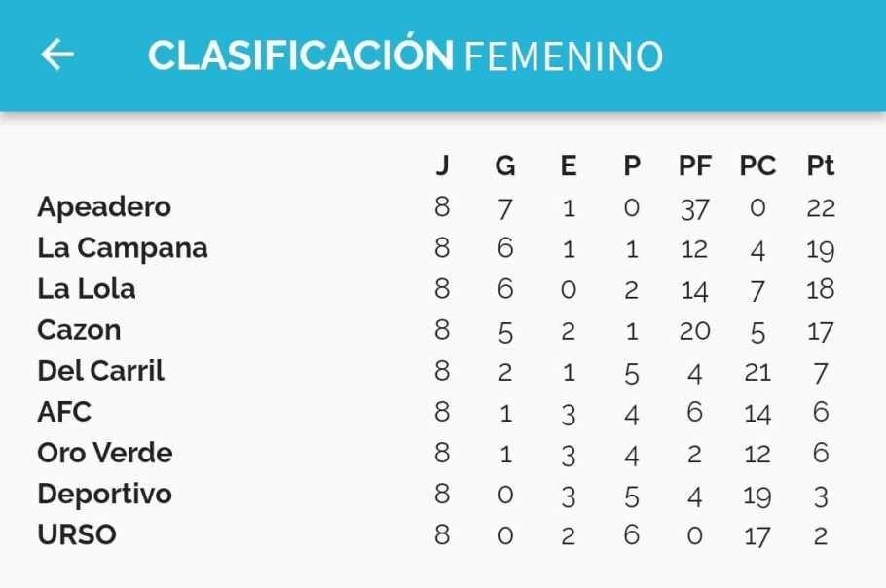The image size is (886, 588).
Task: Tap Apeadero's 22 points value
Action: (x=821, y=208)
